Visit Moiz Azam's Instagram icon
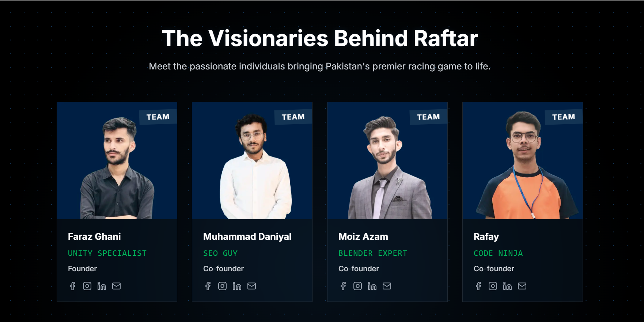The width and height of the screenshot is (644, 322). click(357, 286)
